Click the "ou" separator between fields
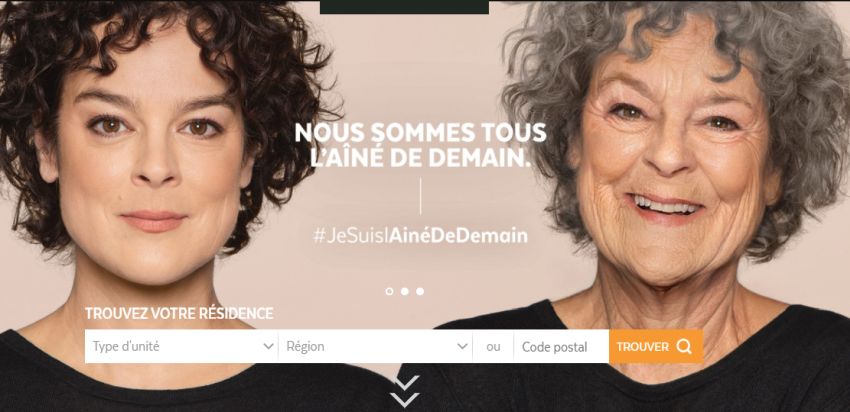850x412 pixels. [x=493, y=346]
